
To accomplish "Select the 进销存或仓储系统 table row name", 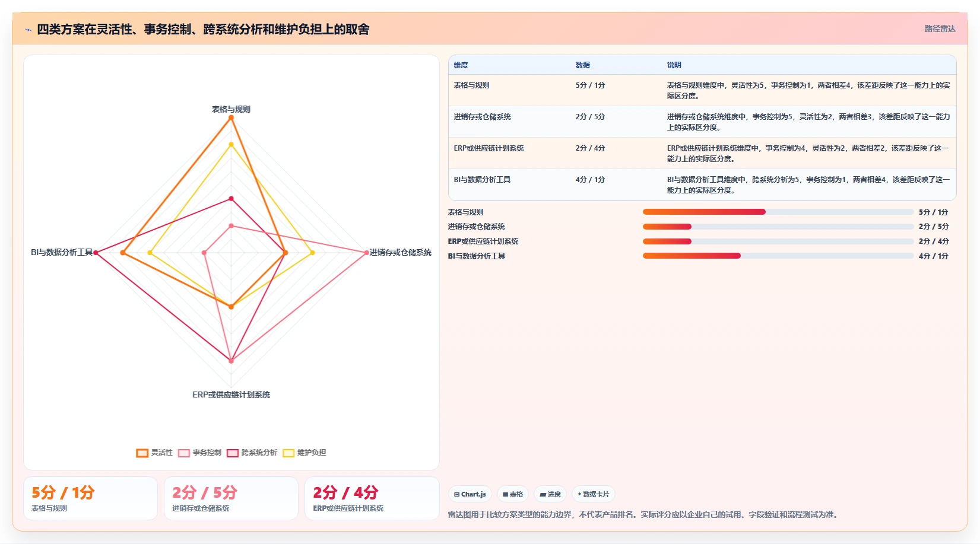I will pyautogui.click(x=482, y=117).
